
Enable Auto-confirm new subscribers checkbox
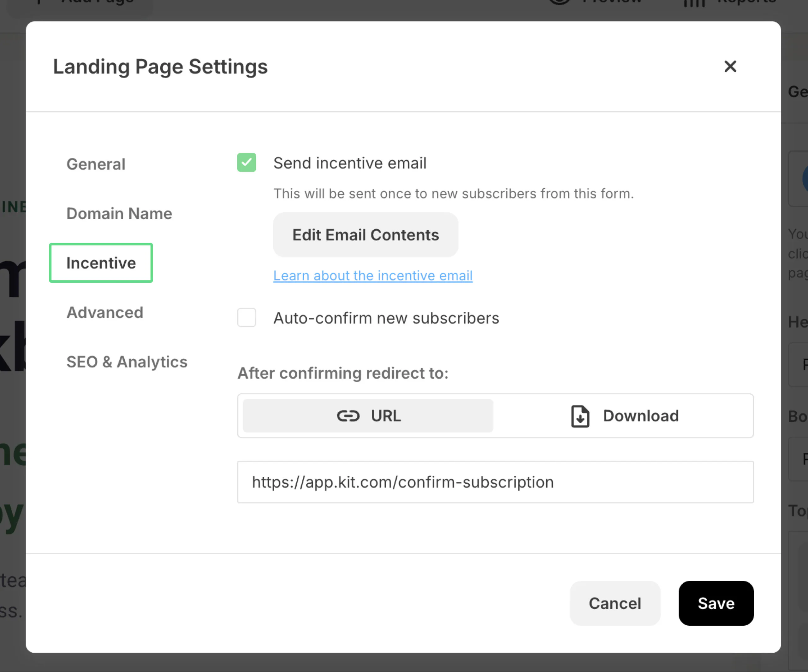pyautogui.click(x=247, y=317)
